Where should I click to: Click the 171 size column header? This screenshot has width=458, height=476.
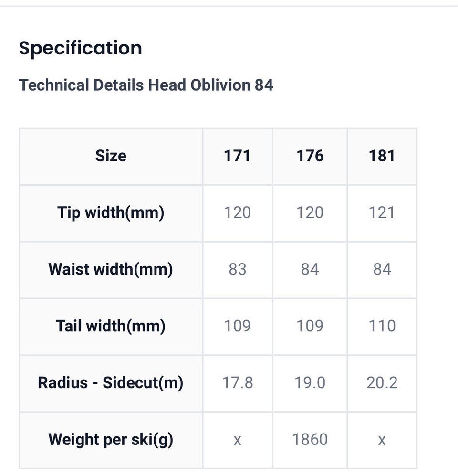tap(237, 156)
